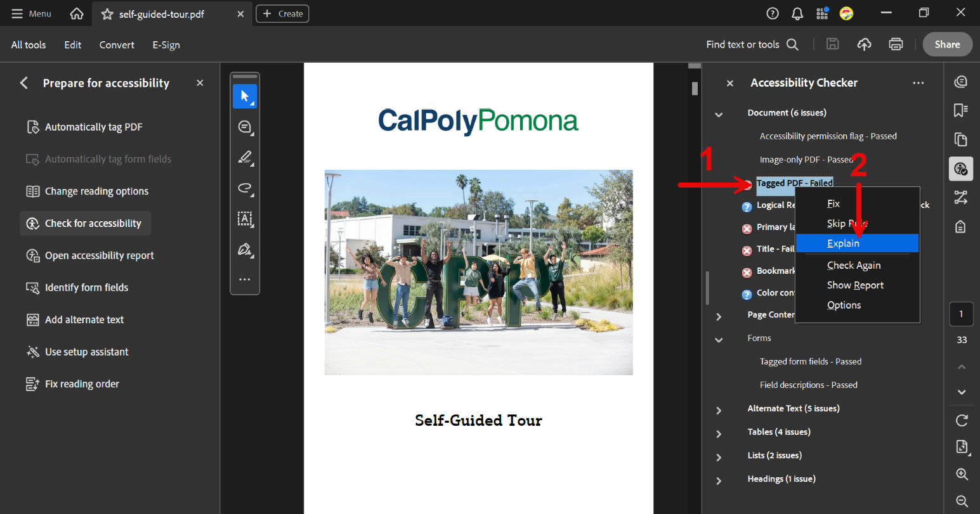Click the notifications bell icon
The image size is (980, 514).
pos(797,13)
